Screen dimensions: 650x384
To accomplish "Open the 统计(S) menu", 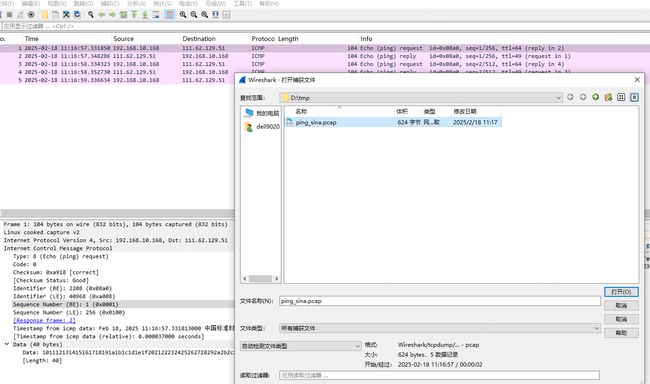I will coord(162,3).
